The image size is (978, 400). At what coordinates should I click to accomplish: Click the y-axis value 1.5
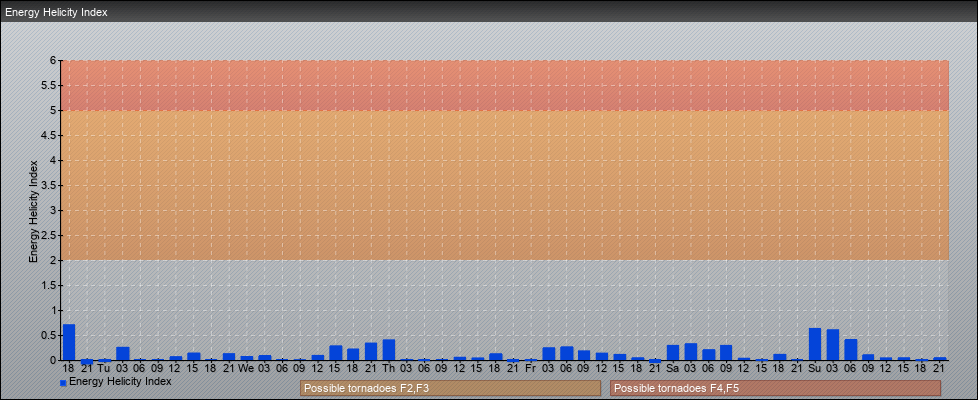50,285
